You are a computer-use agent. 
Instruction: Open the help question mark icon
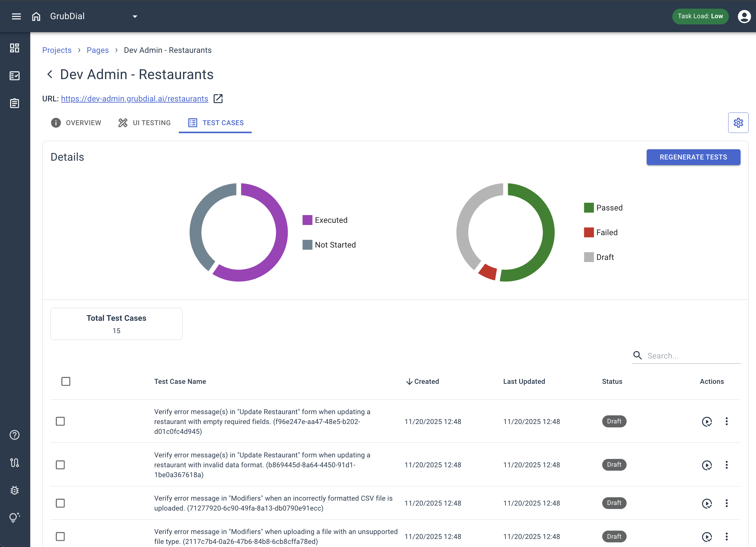pyautogui.click(x=14, y=435)
